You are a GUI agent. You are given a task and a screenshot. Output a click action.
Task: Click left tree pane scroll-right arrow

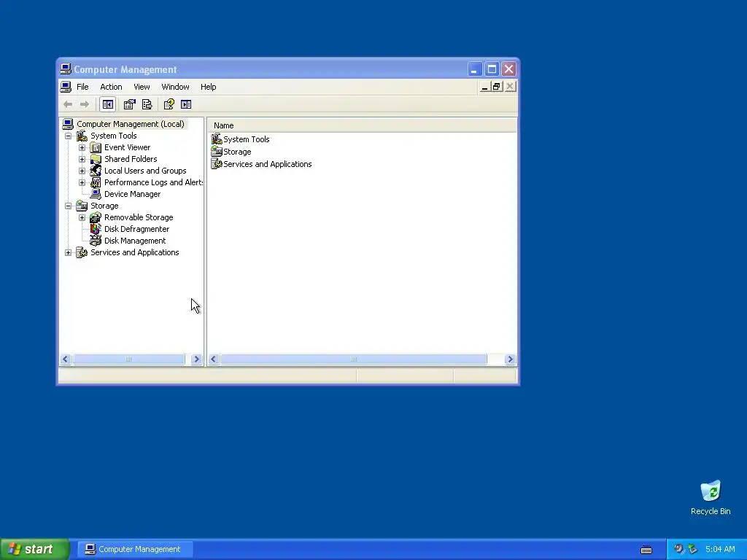(196, 359)
